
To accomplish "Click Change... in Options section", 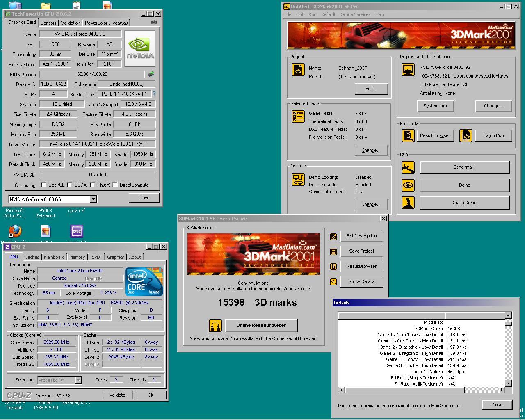I will [371, 204].
